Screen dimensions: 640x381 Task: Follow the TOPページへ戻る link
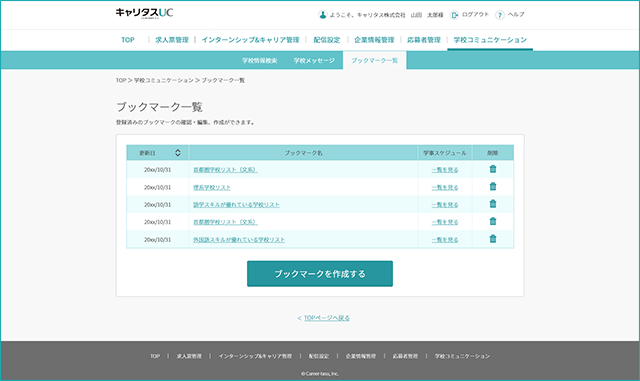(x=327, y=318)
